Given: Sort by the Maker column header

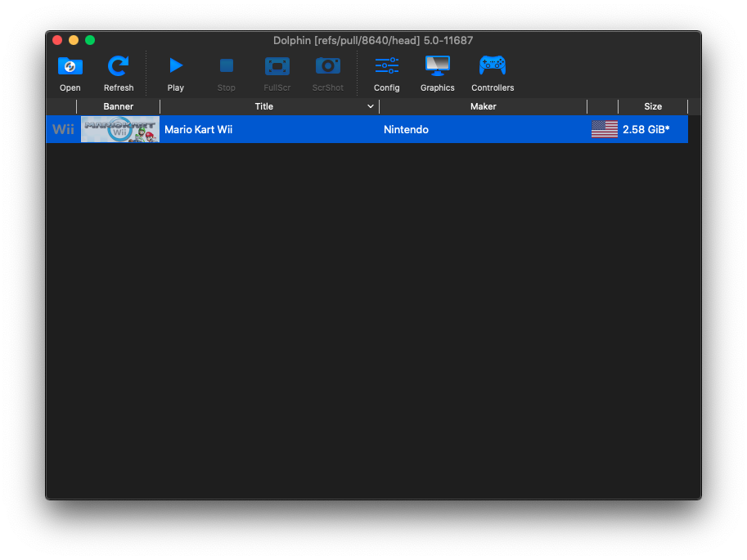Looking at the screenshot, I should 483,106.
